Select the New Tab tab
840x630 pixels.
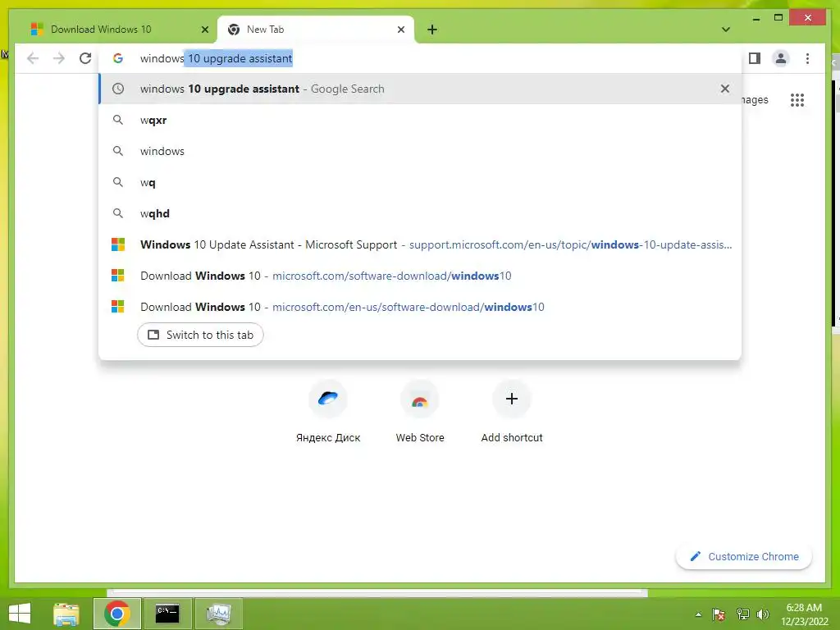(316, 30)
